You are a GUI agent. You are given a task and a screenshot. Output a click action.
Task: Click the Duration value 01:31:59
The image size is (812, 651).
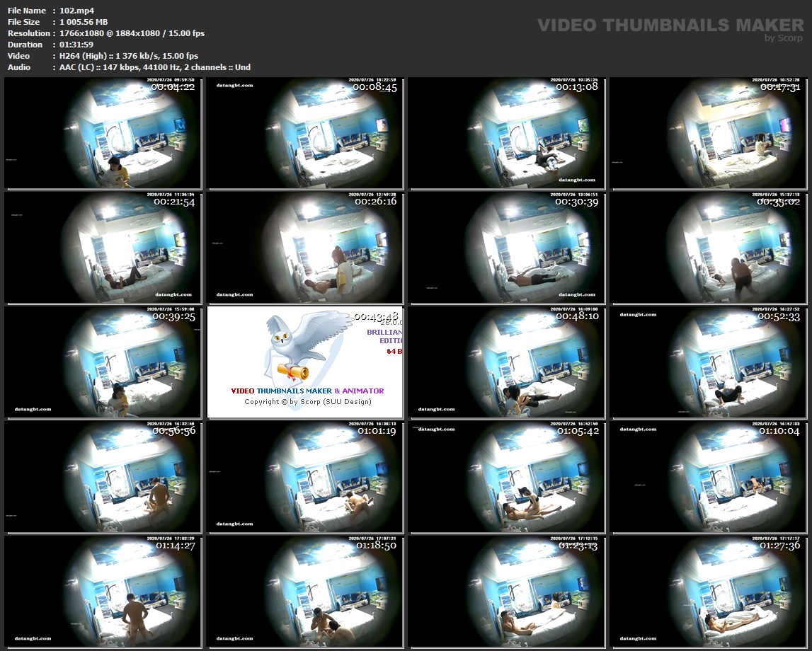point(76,45)
